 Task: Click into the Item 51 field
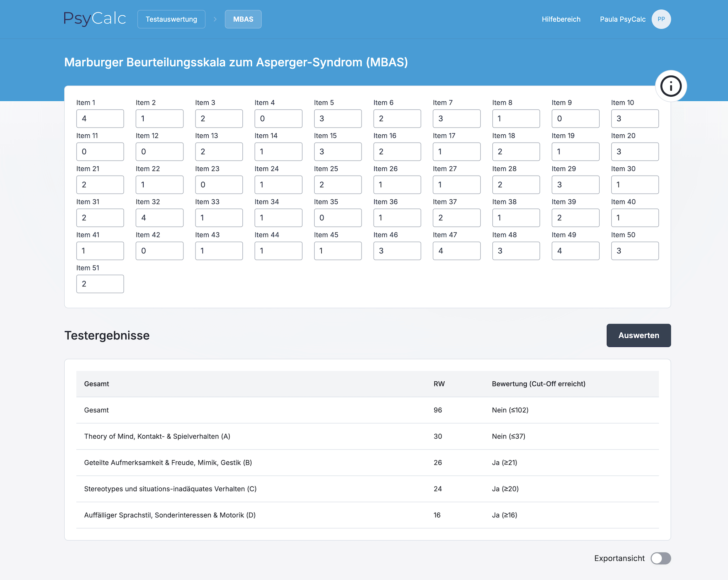tap(100, 284)
